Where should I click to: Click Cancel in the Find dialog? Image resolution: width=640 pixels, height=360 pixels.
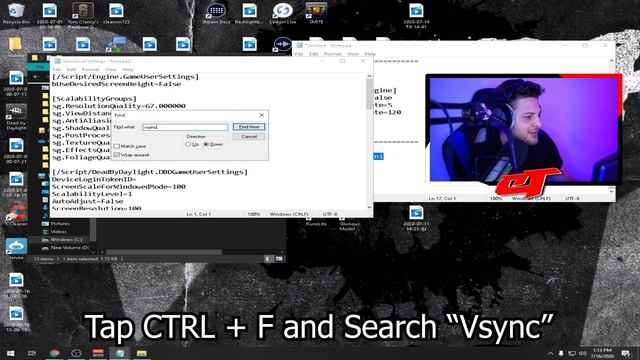(x=249, y=137)
